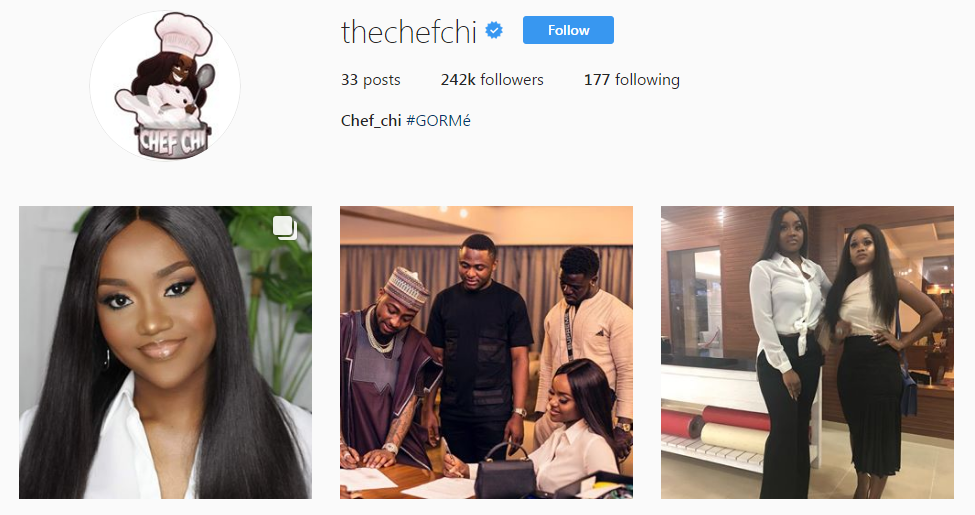Click the spoon in the avatar logo
Viewport: 975px width, 515px height.
pyautogui.click(x=203, y=82)
